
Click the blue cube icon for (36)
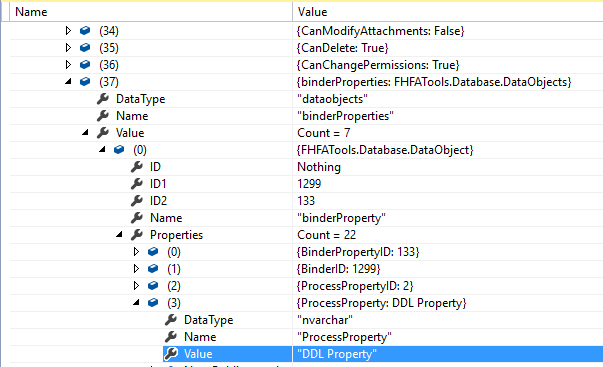85,64
